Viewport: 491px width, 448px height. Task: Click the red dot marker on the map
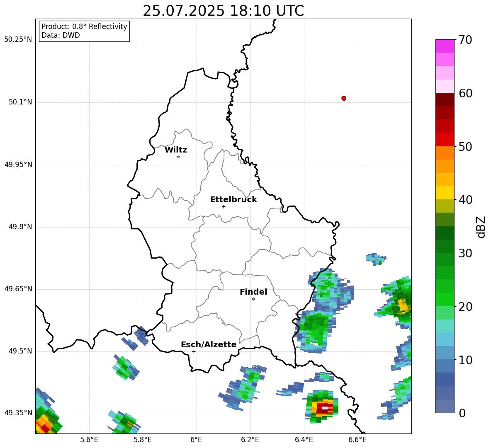pyautogui.click(x=343, y=98)
